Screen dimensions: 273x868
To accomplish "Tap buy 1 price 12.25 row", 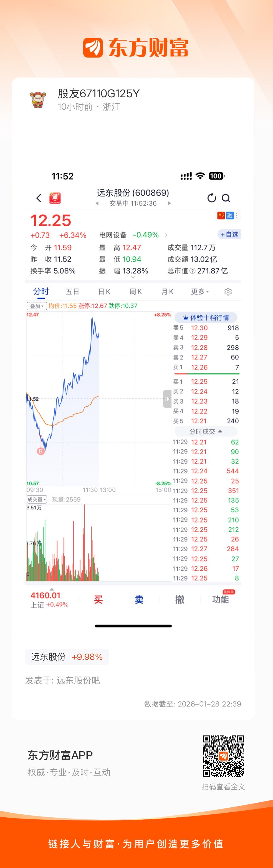I will 206,381.
